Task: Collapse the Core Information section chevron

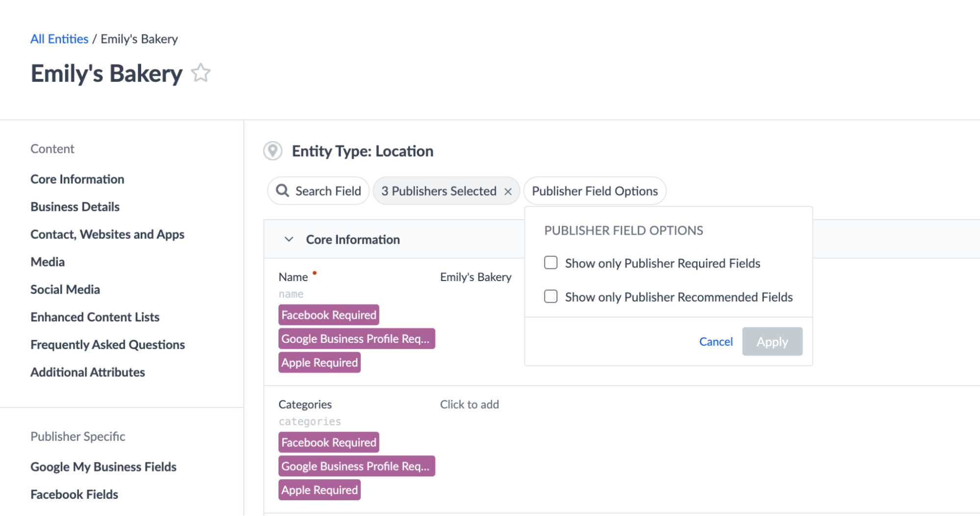Action: [289, 239]
